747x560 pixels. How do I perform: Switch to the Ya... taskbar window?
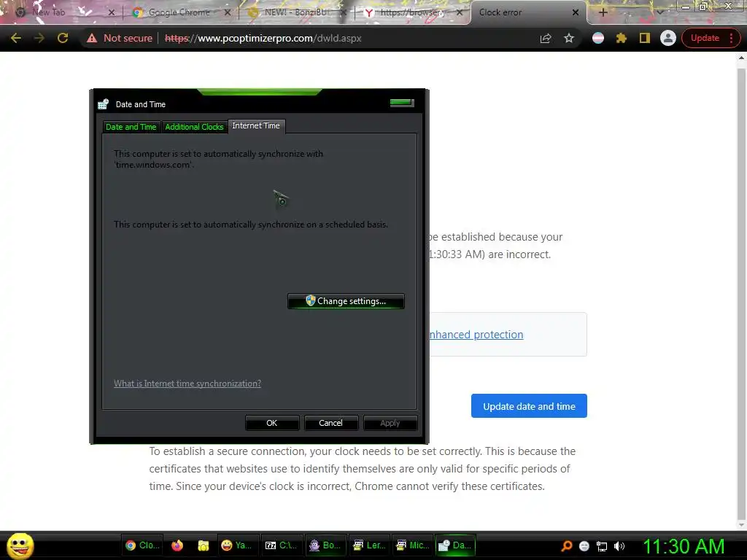point(237,545)
